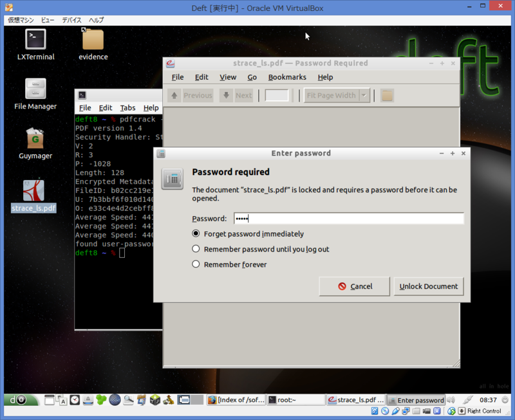Open Help menu in terminal window
Viewport: 515px width, 420px height.
click(151, 108)
